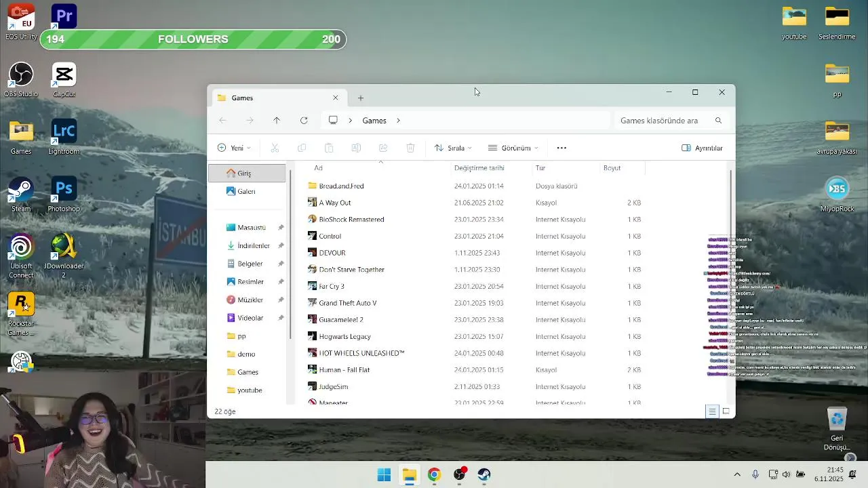Show hidden system tray icons chevron
Viewport: 868px width, 488px height.
click(737, 474)
